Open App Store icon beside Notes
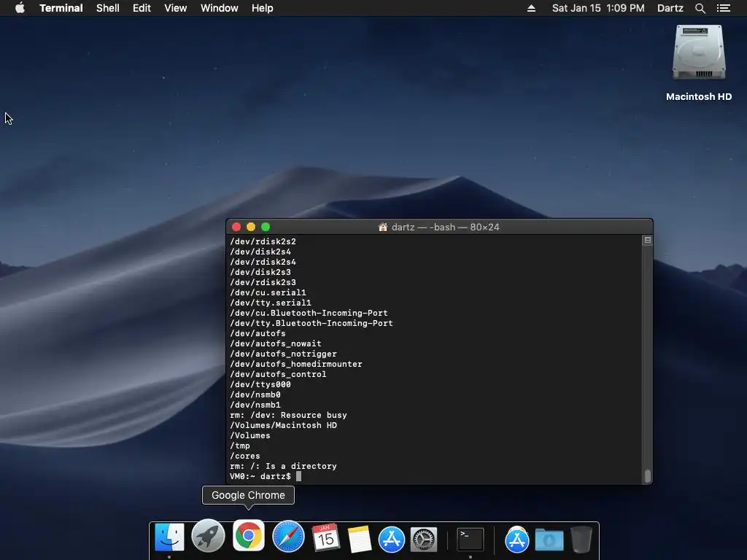 [392, 539]
